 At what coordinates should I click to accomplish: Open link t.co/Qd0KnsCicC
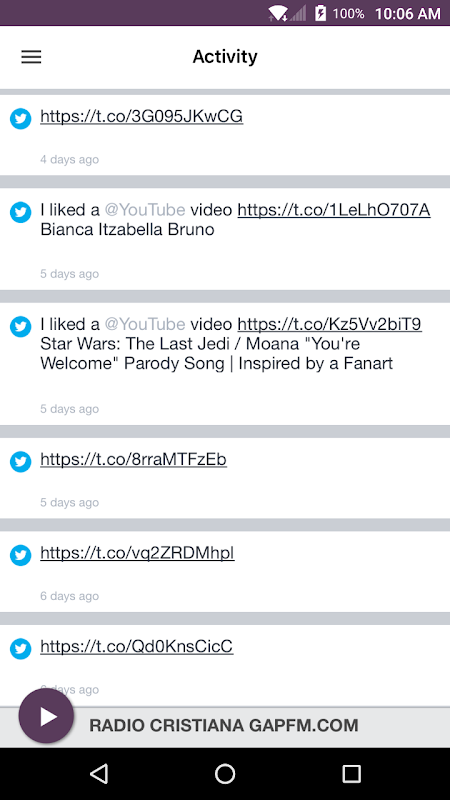click(x=137, y=647)
